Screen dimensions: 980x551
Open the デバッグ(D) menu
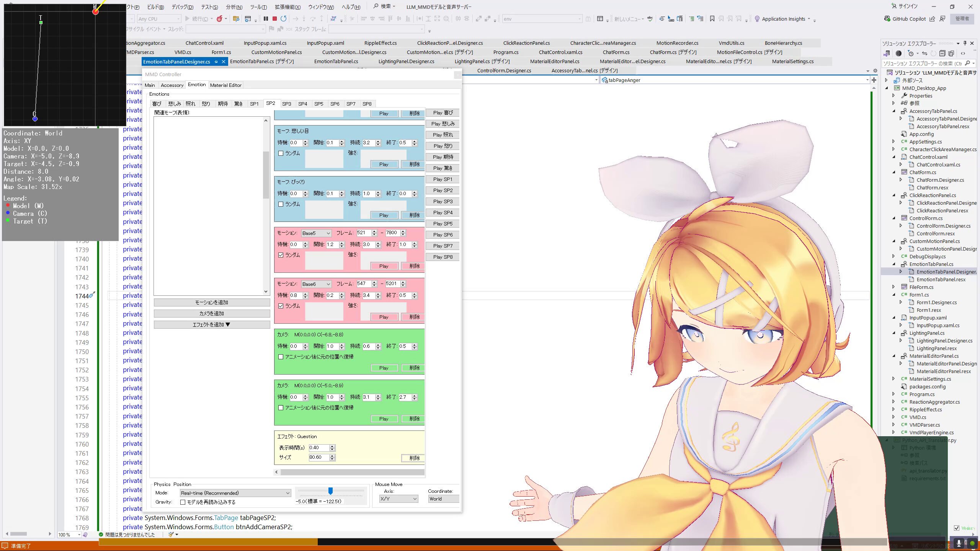click(182, 7)
